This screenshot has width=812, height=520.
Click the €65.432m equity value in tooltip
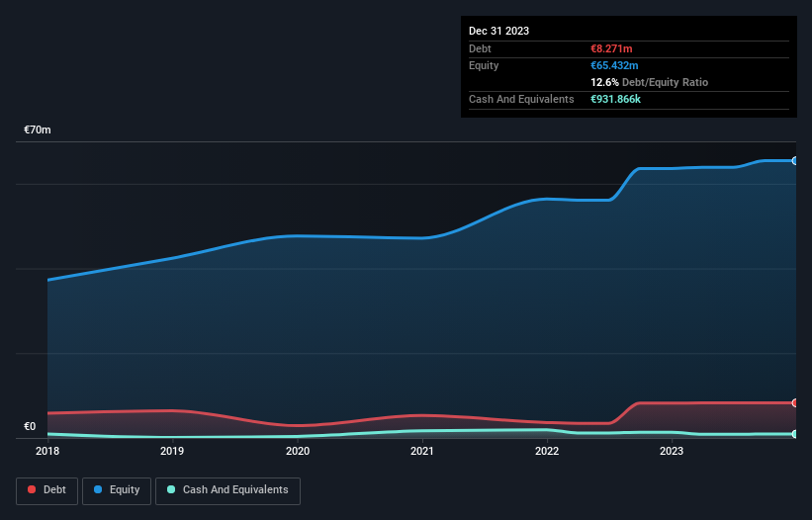[615, 65]
